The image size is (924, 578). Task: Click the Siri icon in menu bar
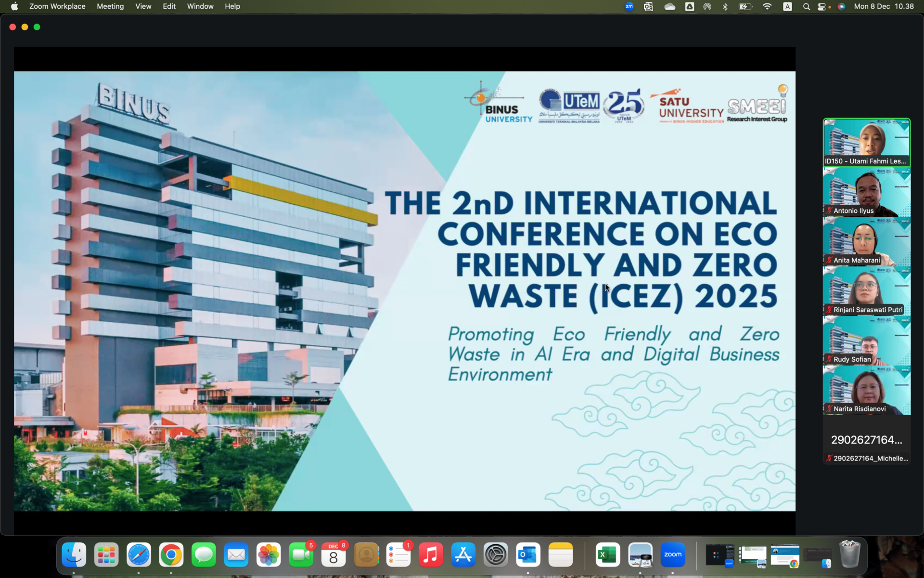click(x=841, y=6)
